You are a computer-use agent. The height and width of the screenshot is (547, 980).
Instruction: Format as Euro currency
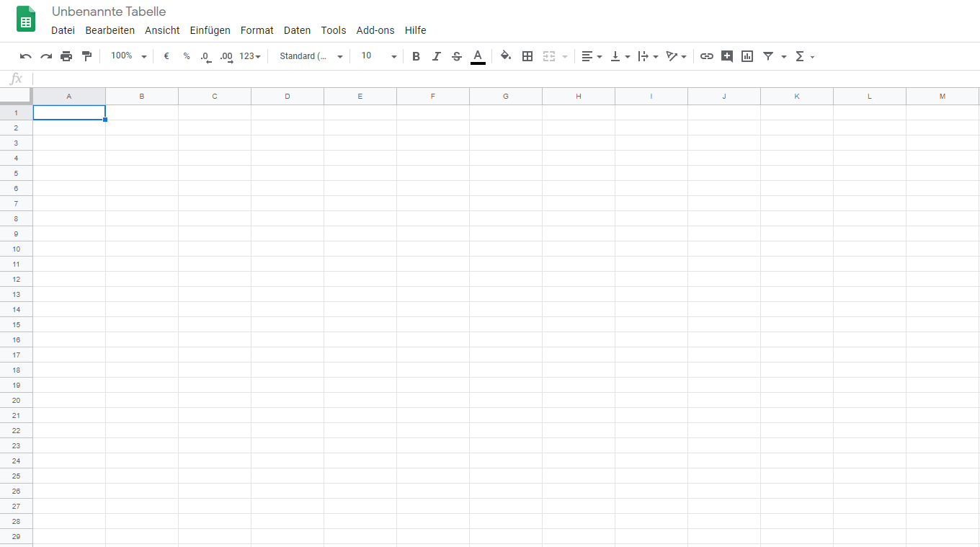tap(166, 56)
